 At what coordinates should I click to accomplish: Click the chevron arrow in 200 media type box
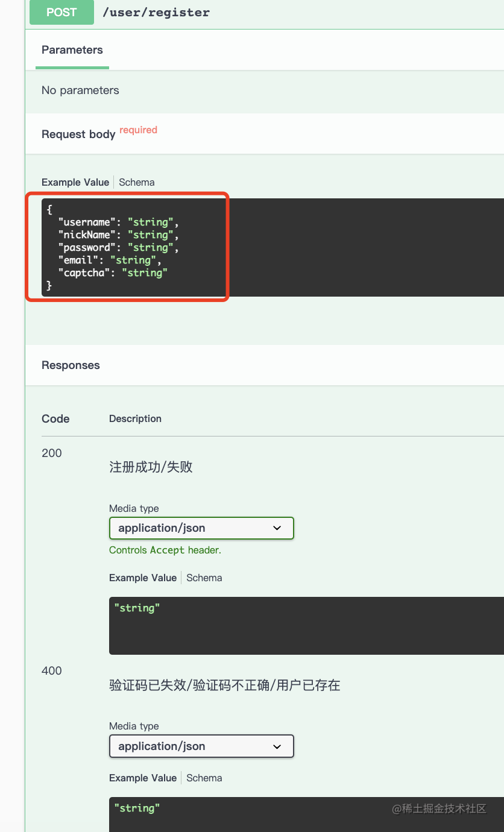tap(277, 528)
